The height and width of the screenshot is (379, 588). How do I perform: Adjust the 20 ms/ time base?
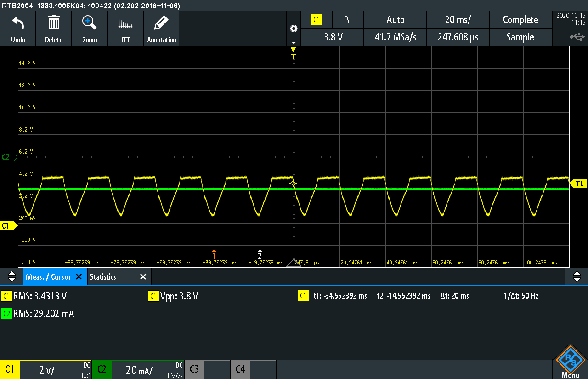458,20
